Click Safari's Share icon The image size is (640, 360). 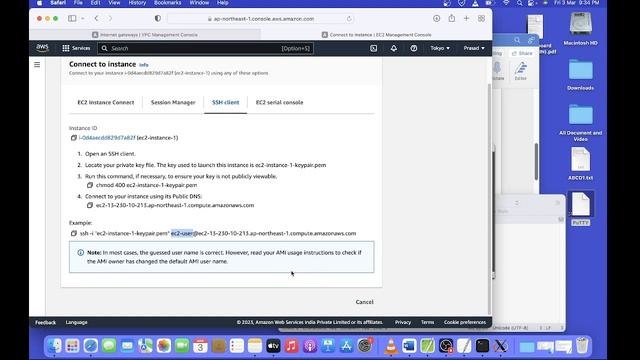click(x=451, y=18)
